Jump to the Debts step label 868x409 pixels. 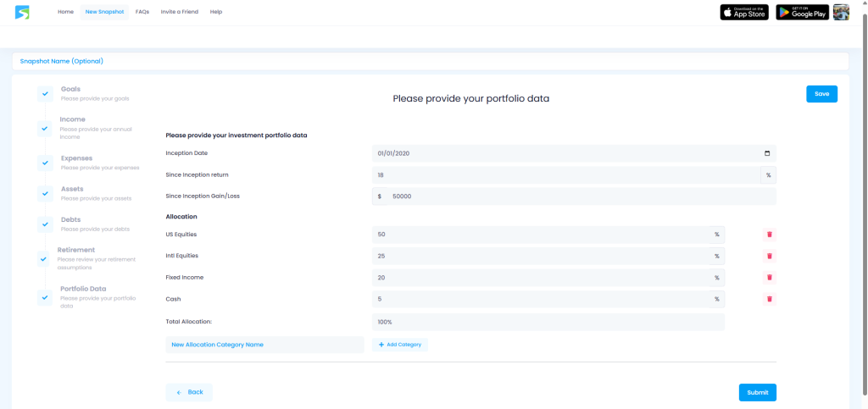71,220
